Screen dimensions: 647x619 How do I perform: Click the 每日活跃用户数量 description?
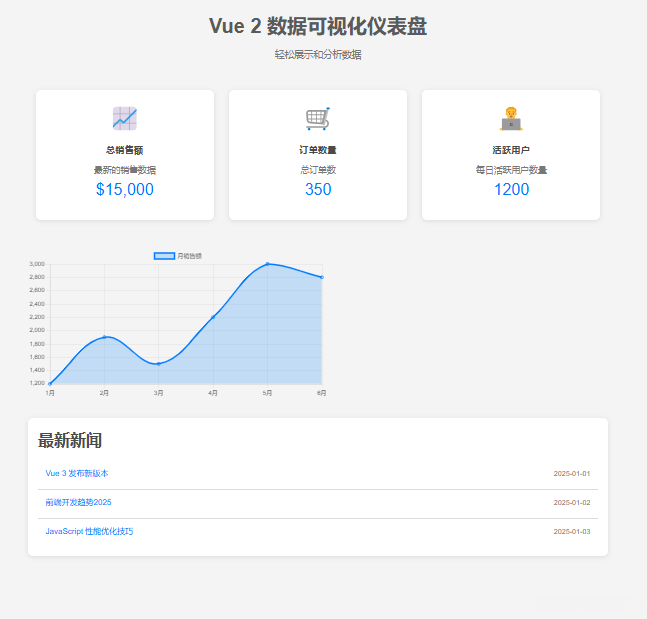click(x=511, y=170)
